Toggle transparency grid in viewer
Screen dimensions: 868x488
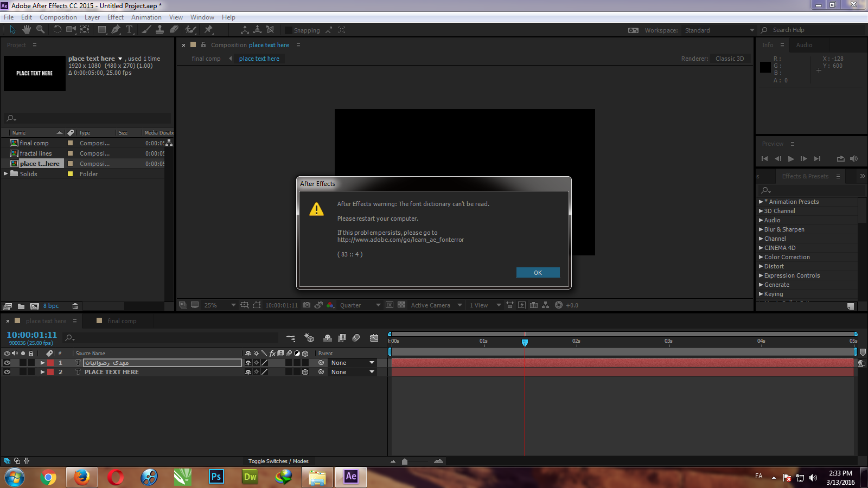[401, 305]
